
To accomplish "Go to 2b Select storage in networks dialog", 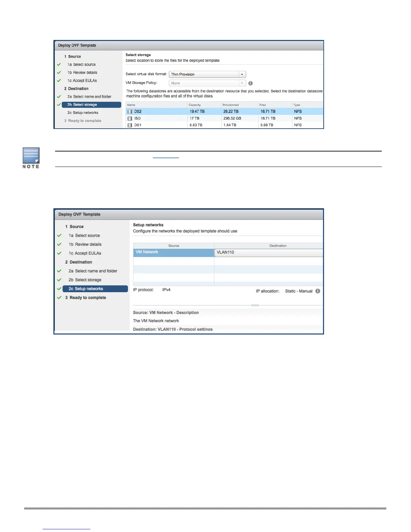I will [x=85, y=280].
